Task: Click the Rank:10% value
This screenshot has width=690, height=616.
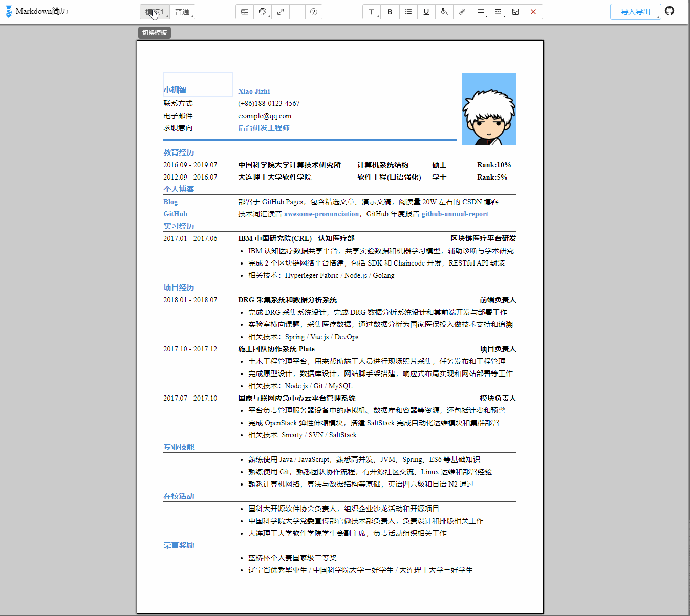Action: (x=494, y=165)
